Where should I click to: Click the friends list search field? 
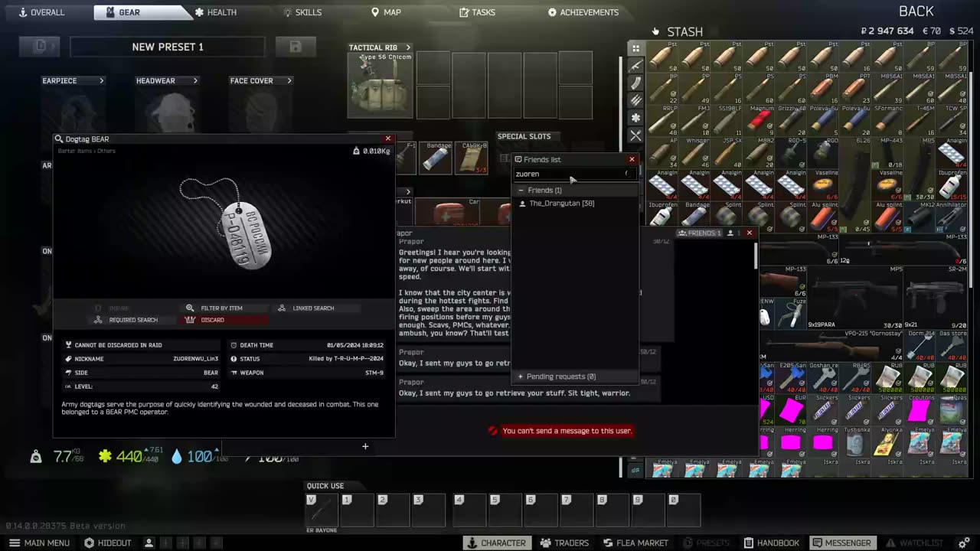[x=574, y=174]
